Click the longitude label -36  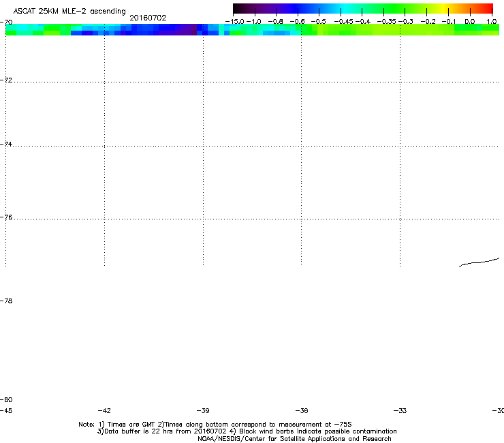(x=302, y=410)
